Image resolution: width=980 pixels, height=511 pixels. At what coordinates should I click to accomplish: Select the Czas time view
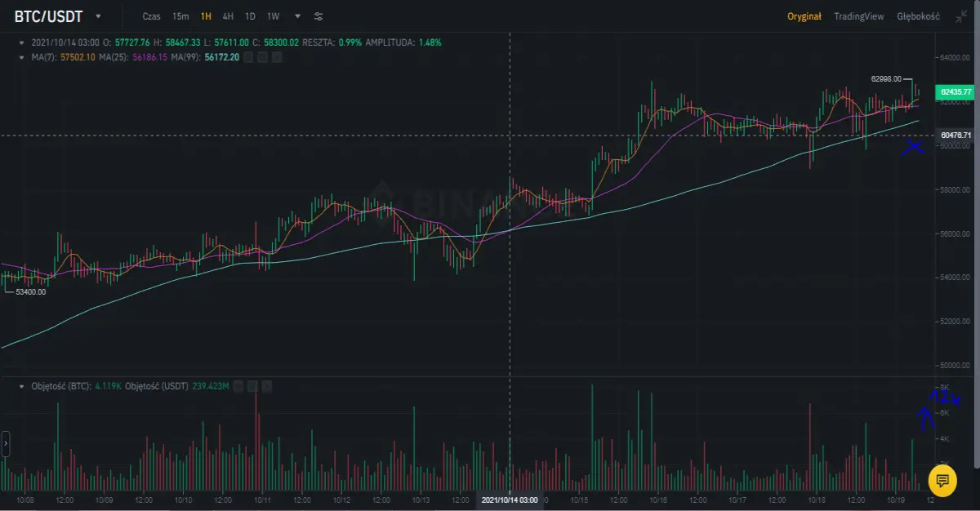(x=151, y=16)
